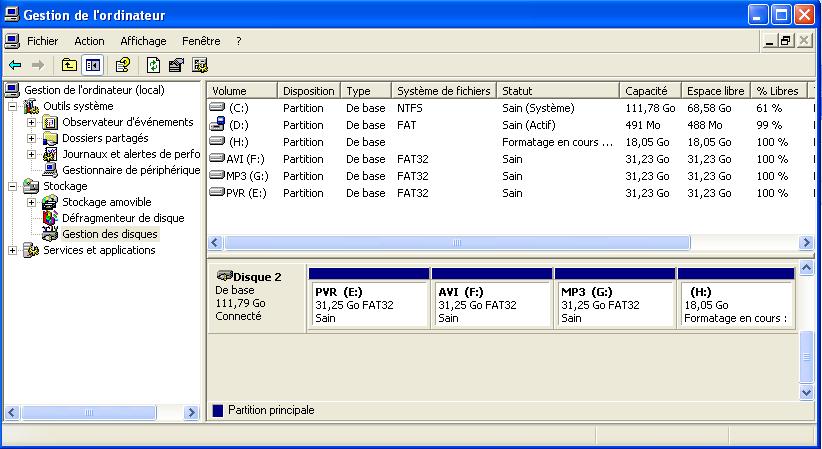Click tree pane scroll right arrow
Image resolution: width=822 pixels, height=449 pixels.
point(191,413)
